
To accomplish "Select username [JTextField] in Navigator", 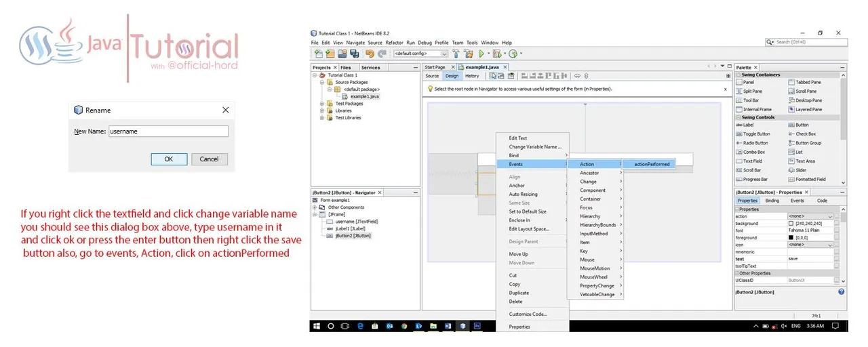I will 351,221.
